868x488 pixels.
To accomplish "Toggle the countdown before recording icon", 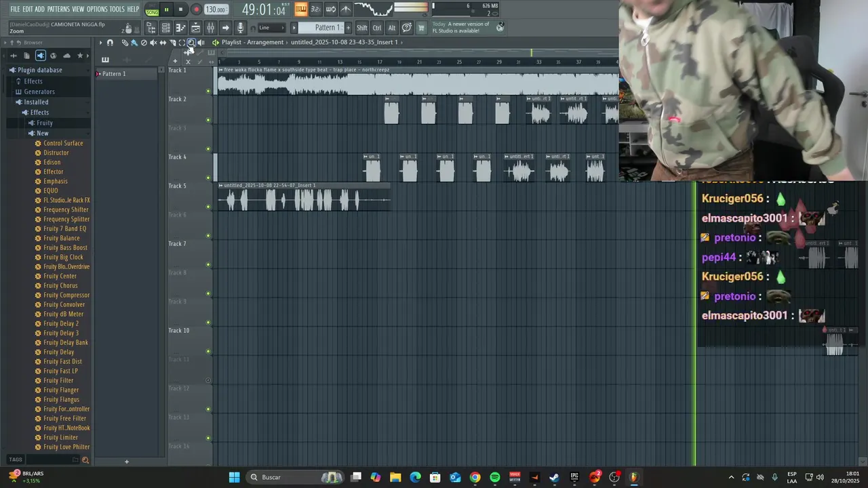I will tap(315, 9).
